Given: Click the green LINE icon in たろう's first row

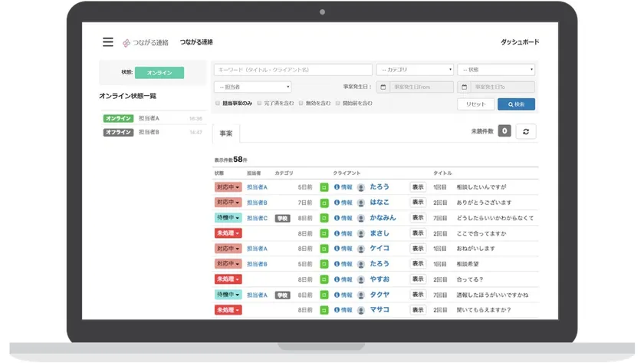Looking at the screenshot, I should [x=324, y=186].
